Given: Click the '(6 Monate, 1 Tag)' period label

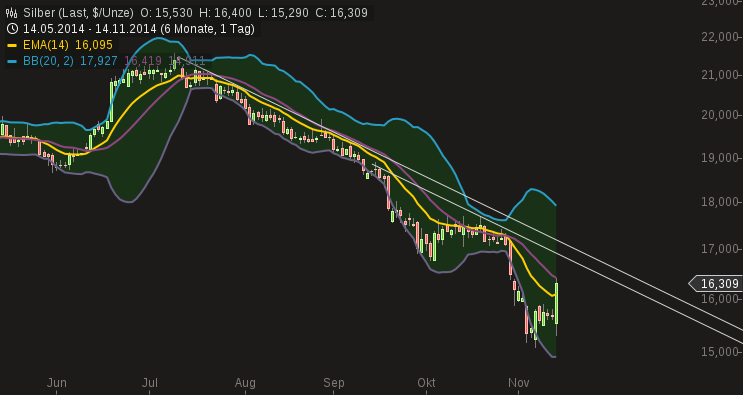Looking at the screenshot, I should click(208, 29).
